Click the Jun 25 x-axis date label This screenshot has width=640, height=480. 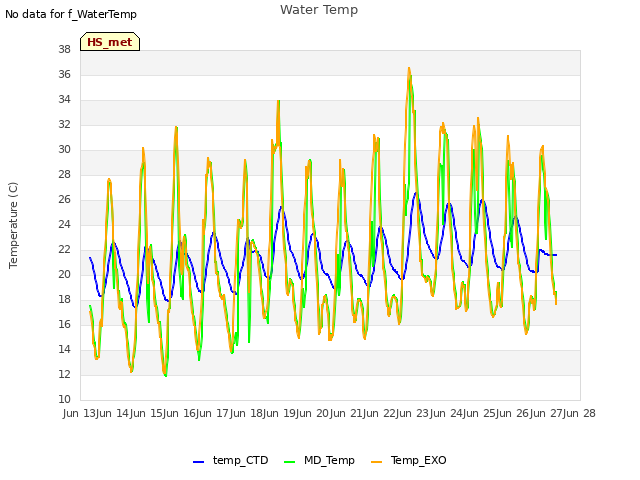coord(481,413)
